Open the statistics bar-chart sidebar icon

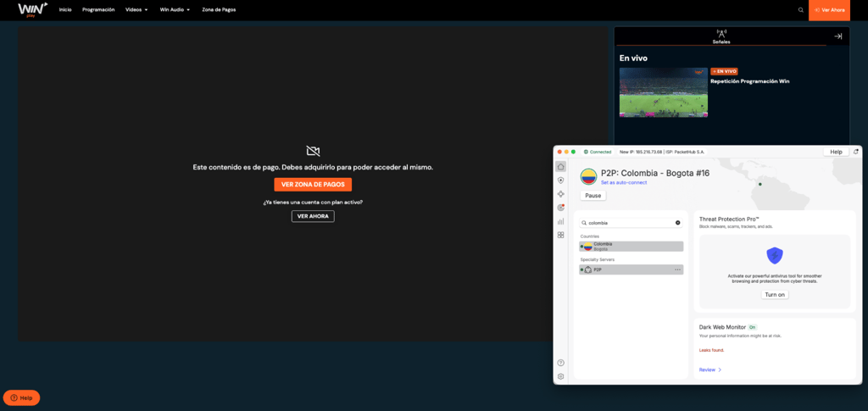coord(561,221)
